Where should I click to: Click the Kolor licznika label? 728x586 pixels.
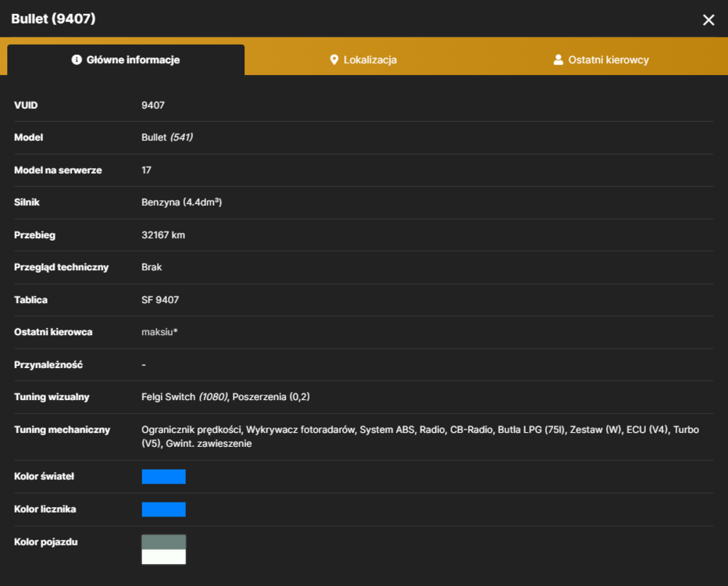(45, 509)
